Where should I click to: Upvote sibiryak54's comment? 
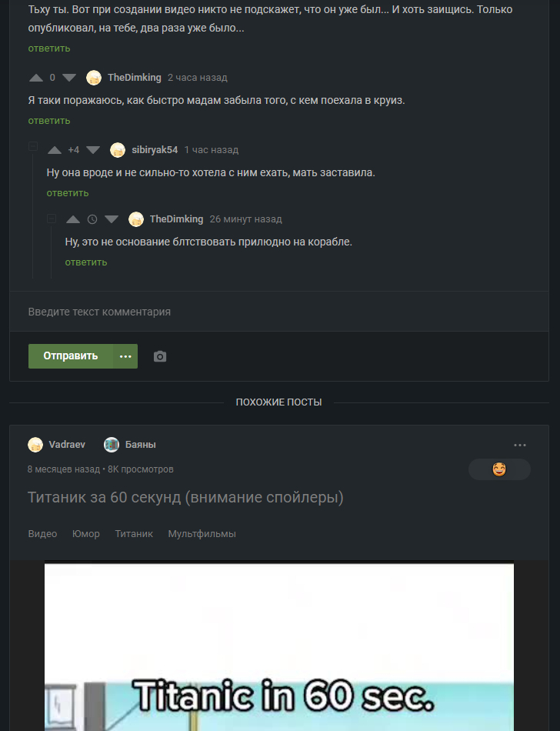point(55,150)
